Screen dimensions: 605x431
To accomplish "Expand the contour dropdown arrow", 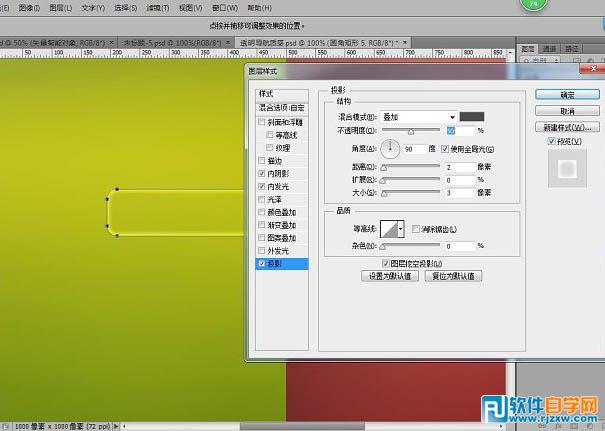I will [400, 229].
